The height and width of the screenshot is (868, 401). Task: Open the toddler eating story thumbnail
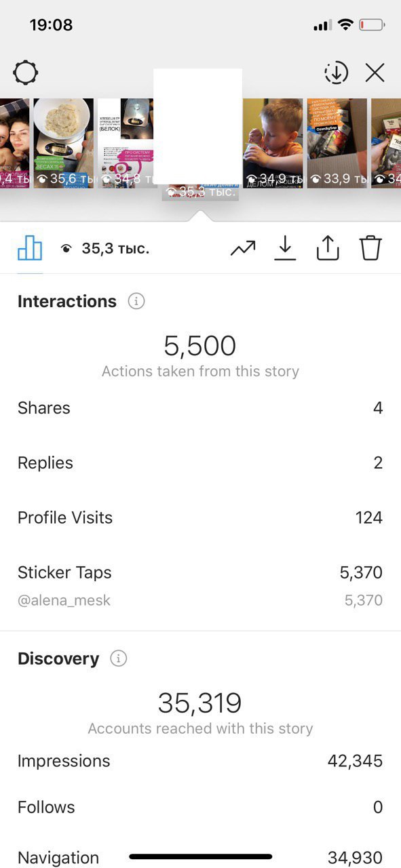(x=273, y=143)
